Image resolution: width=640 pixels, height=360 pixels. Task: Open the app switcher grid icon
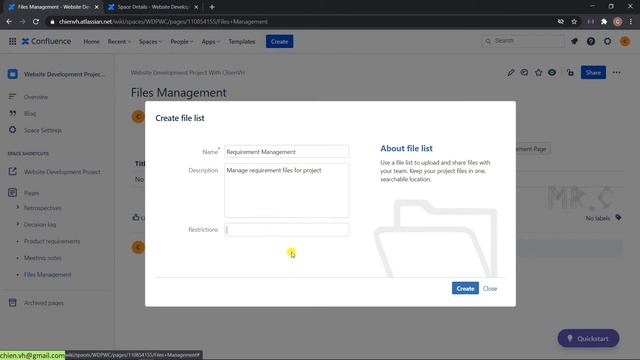click(12, 41)
